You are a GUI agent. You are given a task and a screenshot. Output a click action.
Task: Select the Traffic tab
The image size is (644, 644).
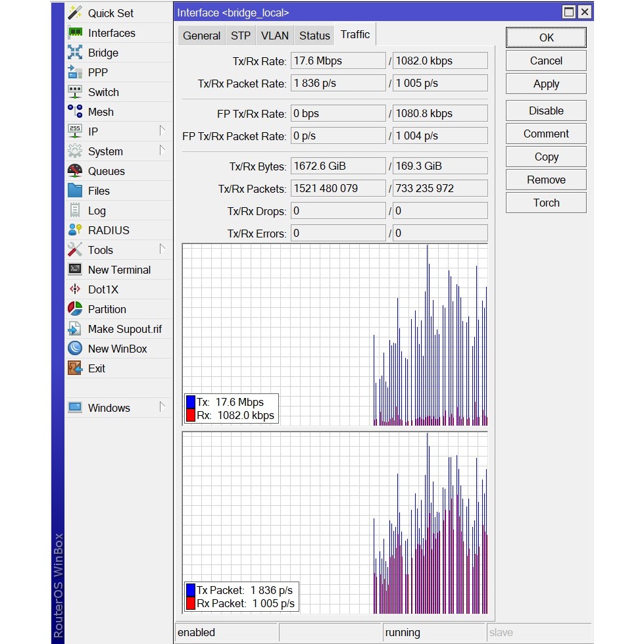coord(355,34)
